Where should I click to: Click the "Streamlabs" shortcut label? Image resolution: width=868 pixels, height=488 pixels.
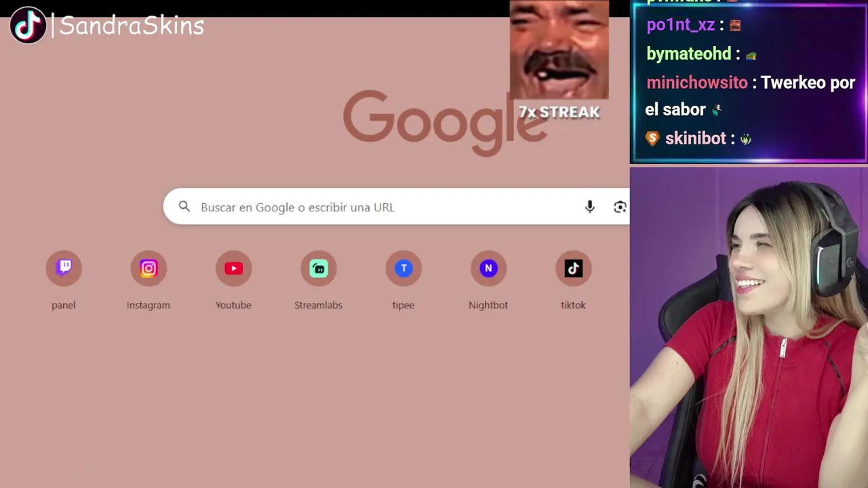click(x=318, y=305)
